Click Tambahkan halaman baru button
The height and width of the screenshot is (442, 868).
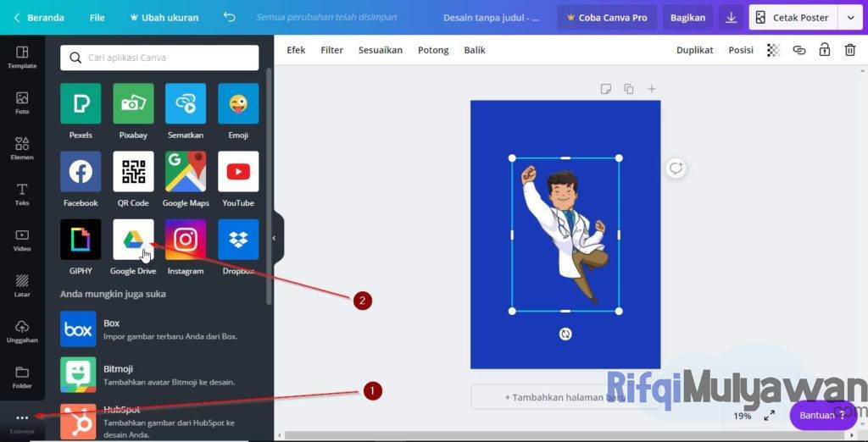(565, 397)
